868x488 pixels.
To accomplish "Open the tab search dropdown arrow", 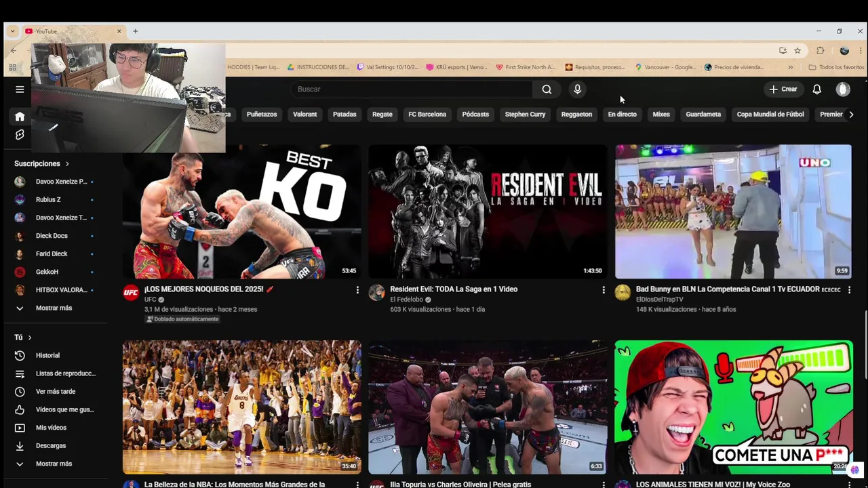I will (x=12, y=31).
